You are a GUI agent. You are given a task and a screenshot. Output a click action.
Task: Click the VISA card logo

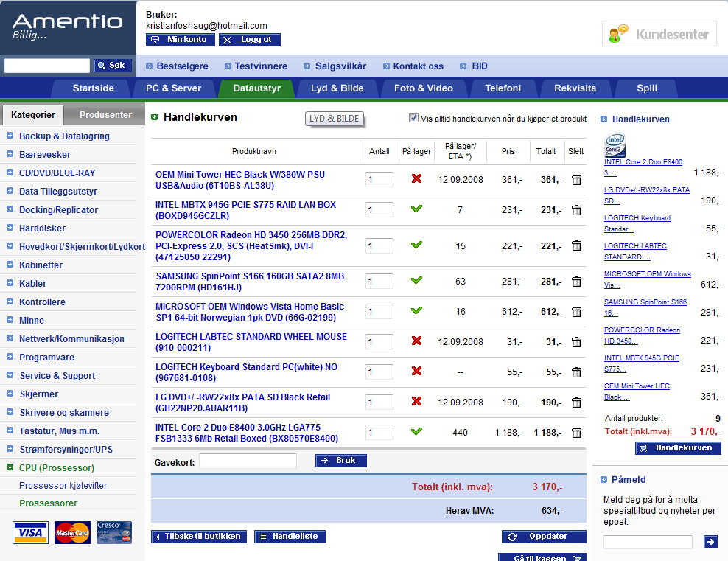[x=30, y=533]
